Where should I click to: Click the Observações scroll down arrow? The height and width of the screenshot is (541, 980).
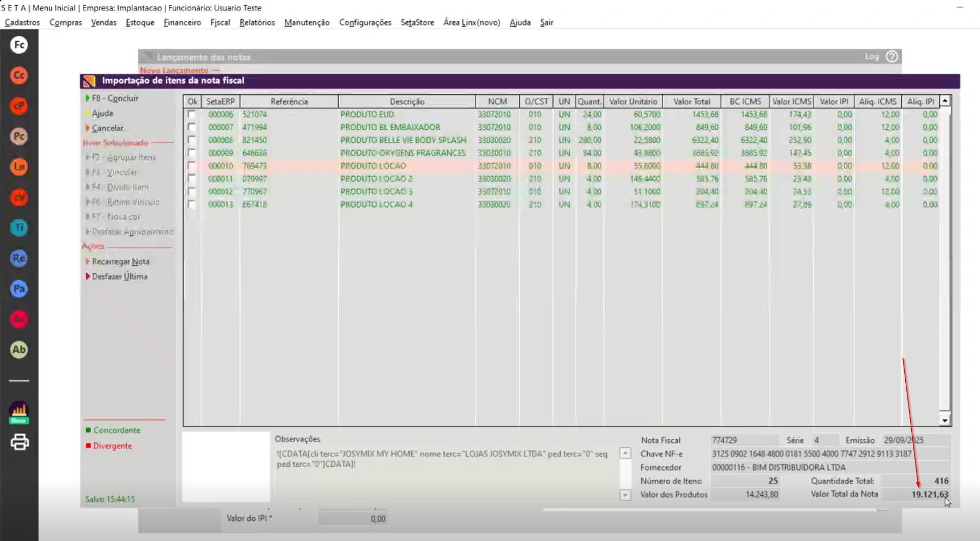coord(625,494)
